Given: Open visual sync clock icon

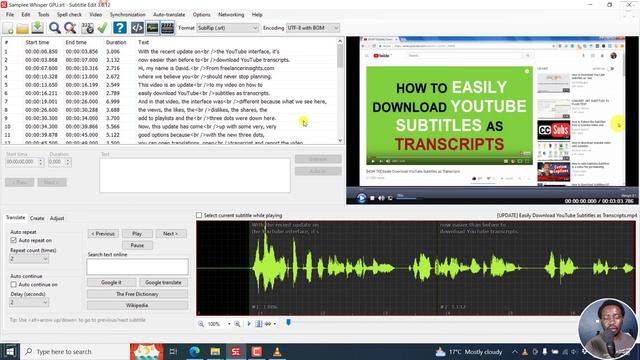Looking at the screenshot, I should (x=87, y=28).
